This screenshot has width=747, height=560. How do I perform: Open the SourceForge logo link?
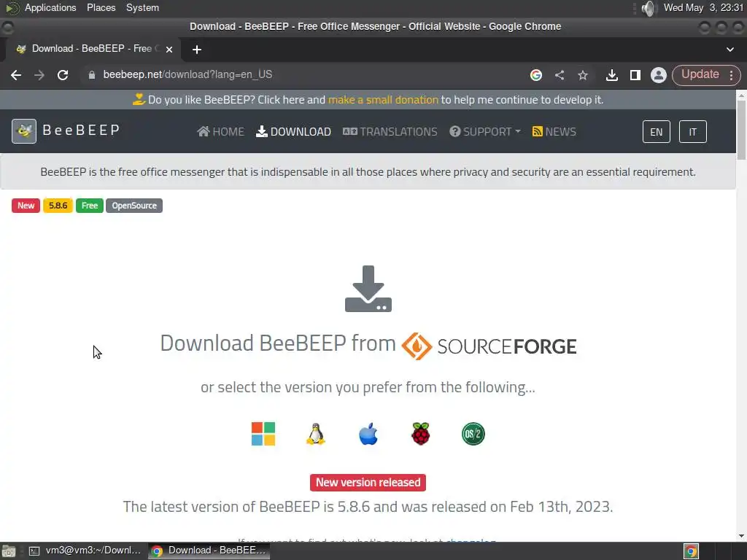[x=489, y=346]
